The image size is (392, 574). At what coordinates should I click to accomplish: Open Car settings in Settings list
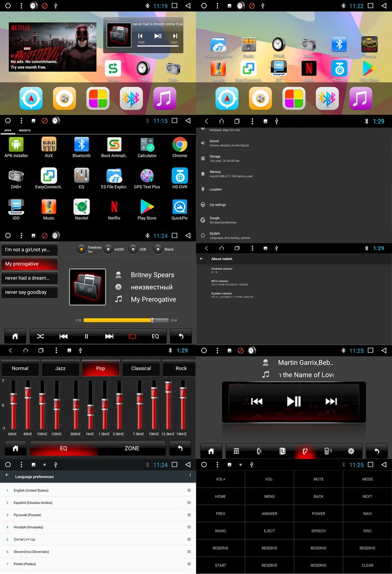(294, 204)
